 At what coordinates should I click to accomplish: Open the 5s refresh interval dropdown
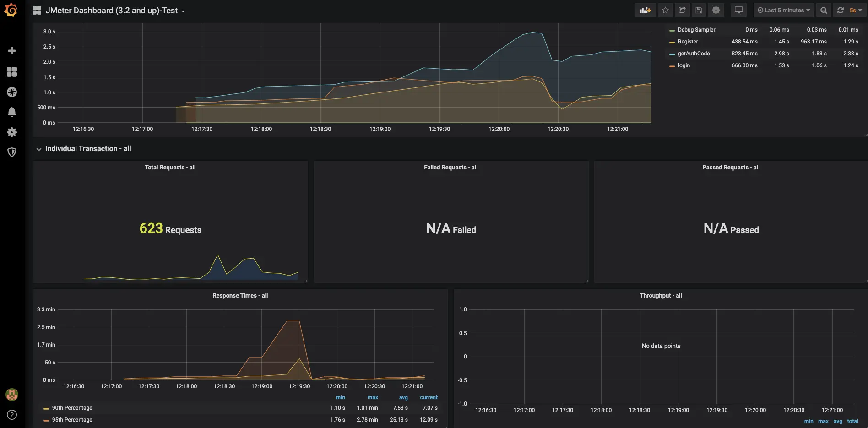pyautogui.click(x=856, y=10)
